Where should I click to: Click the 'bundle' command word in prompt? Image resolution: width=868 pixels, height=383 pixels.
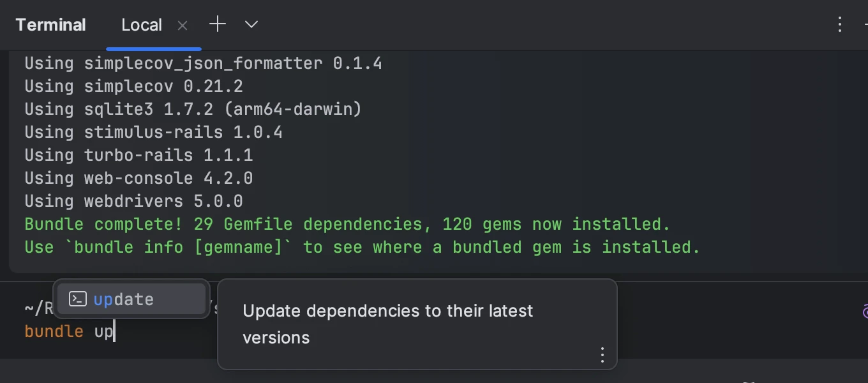click(54, 332)
